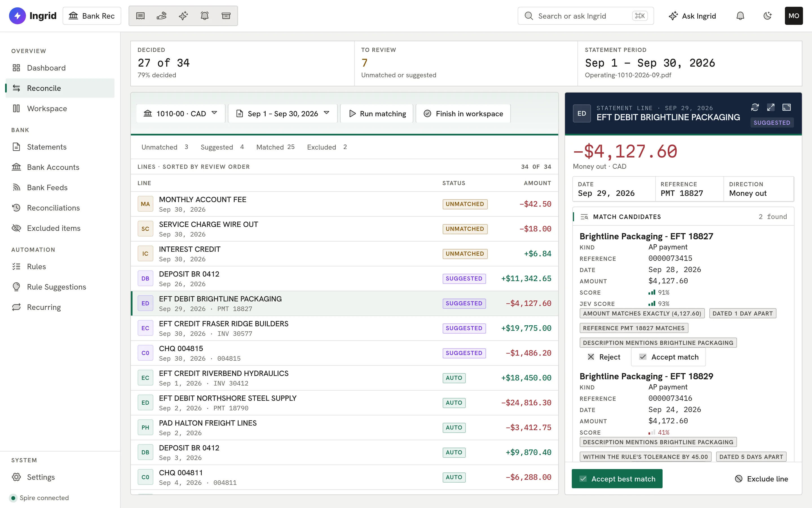The width and height of the screenshot is (812, 508).
Task: Refresh the statement line detail panel
Action: coord(755,107)
